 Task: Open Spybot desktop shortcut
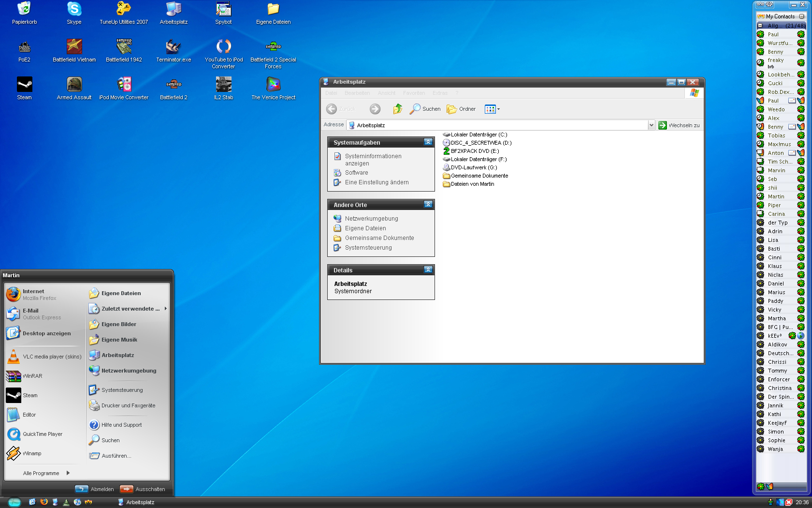point(223,13)
